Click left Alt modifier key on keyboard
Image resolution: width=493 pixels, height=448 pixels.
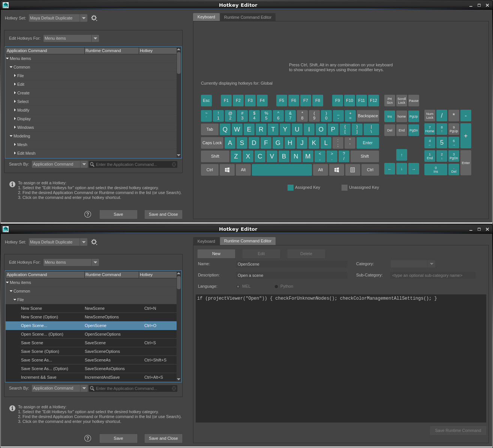pos(243,170)
